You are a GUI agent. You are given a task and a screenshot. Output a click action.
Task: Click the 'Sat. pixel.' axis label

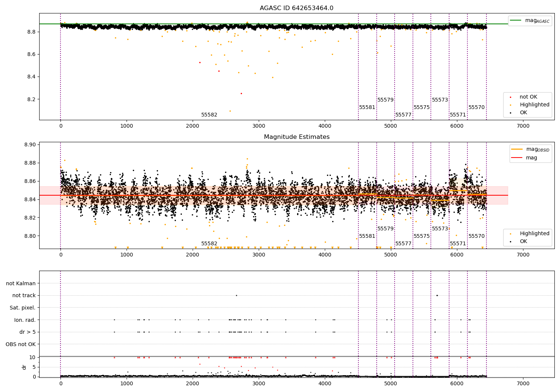(x=23, y=308)
